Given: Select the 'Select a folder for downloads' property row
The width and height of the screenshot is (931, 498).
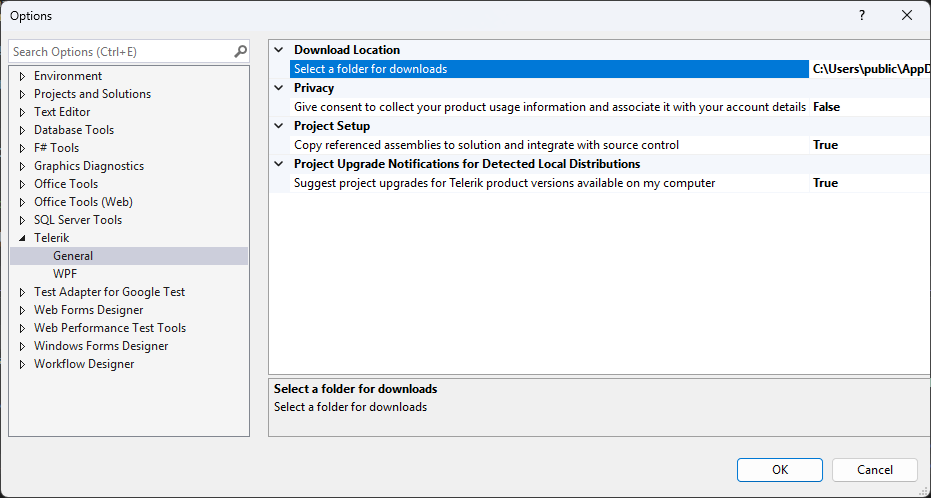Looking at the screenshot, I should pos(549,69).
